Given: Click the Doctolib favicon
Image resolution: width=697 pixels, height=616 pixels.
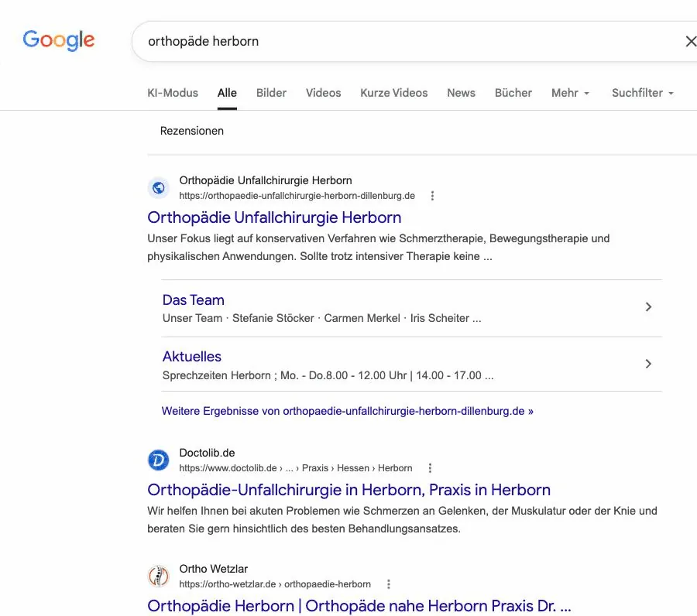Looking at the screenshot, I should pyautogui.click(x=158, y=460).
